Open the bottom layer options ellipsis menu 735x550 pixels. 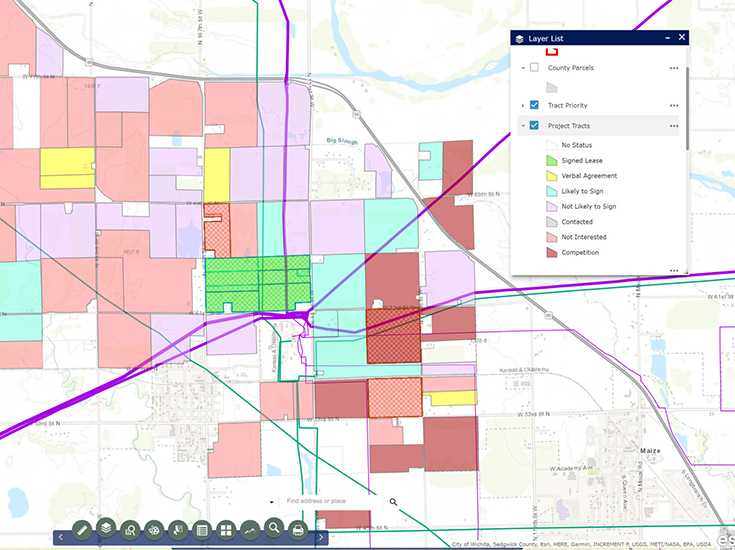coord(674,271)
